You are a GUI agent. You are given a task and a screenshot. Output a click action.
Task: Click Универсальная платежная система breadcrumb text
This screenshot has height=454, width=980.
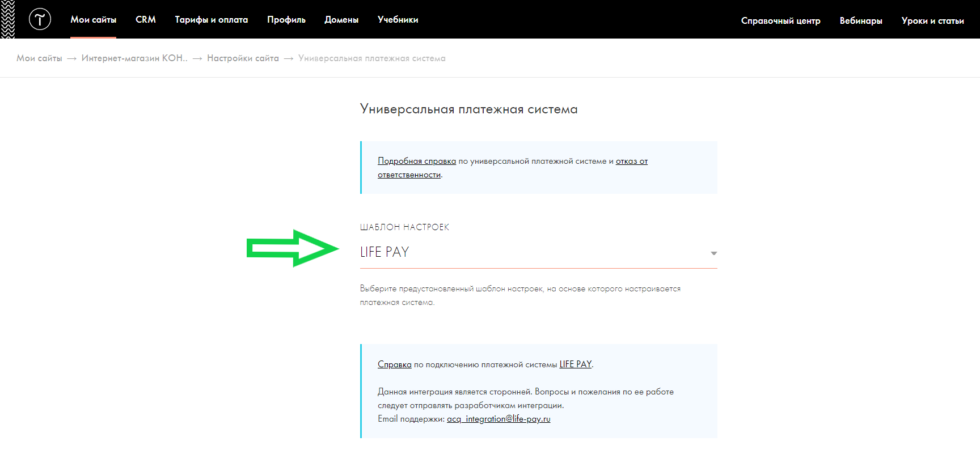click(371, 58)
